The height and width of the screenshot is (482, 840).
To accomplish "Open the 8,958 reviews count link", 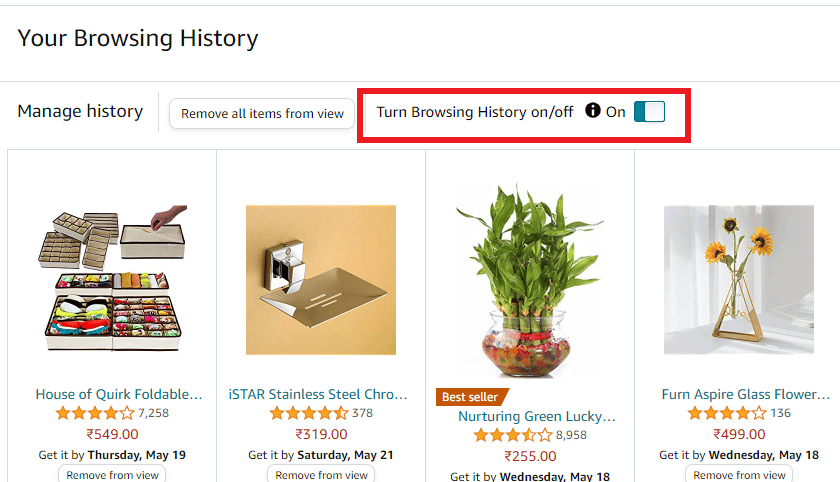I will 573,435.
